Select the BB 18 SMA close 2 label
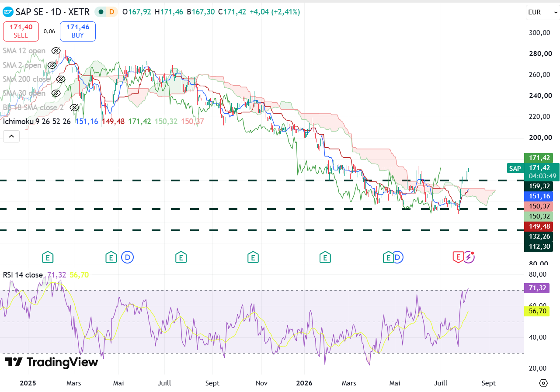Image resolution: width=560 pixels, height=392 pixels. click(34, 107)
